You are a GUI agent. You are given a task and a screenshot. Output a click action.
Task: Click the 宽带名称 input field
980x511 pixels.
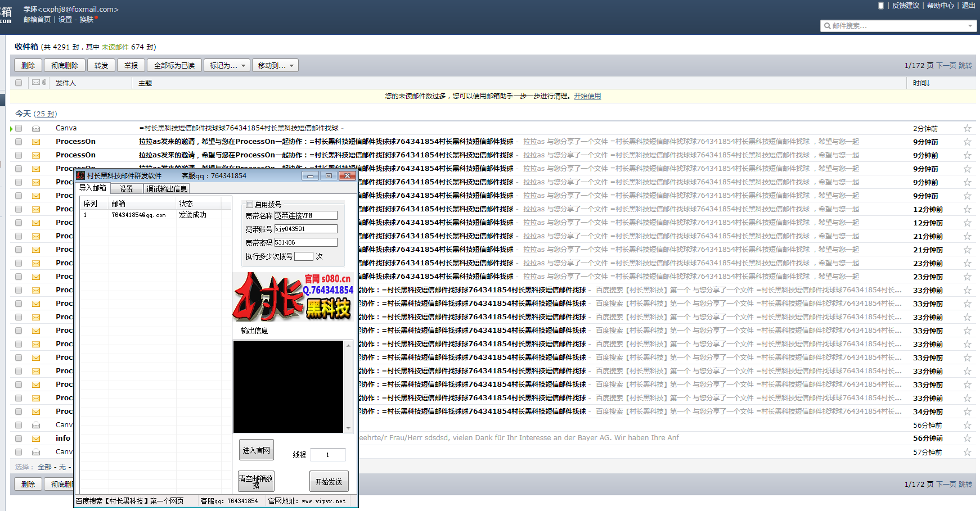point(305,215)
